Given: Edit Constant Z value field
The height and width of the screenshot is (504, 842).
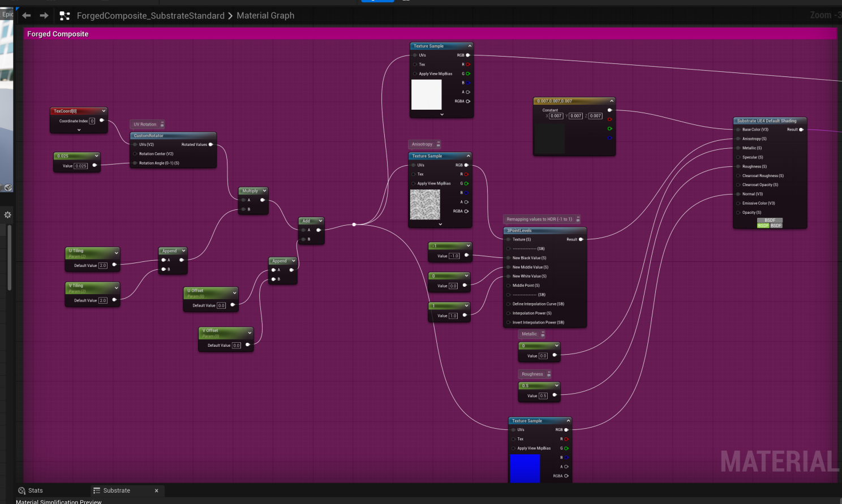Looking at the screenshot, I should (x=595, y=116).
